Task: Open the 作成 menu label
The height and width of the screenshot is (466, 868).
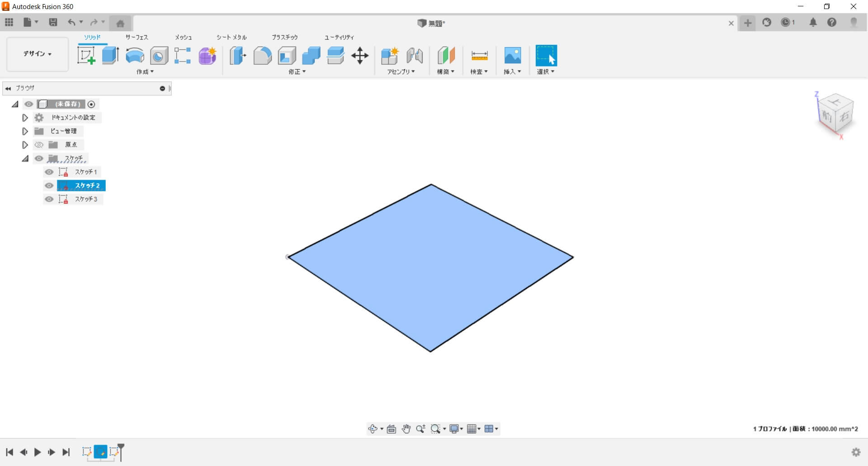Action: [x=145, y=71]
